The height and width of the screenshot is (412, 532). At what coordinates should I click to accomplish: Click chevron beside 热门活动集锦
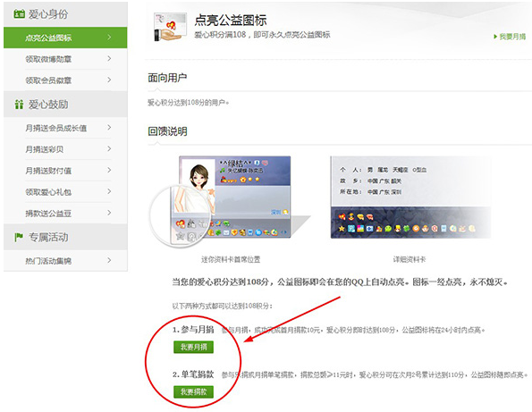point(109,260)
